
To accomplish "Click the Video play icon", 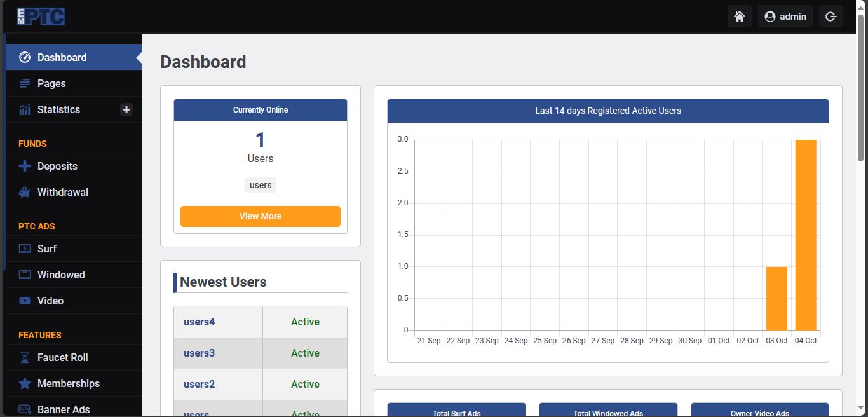I will (25, 301).
